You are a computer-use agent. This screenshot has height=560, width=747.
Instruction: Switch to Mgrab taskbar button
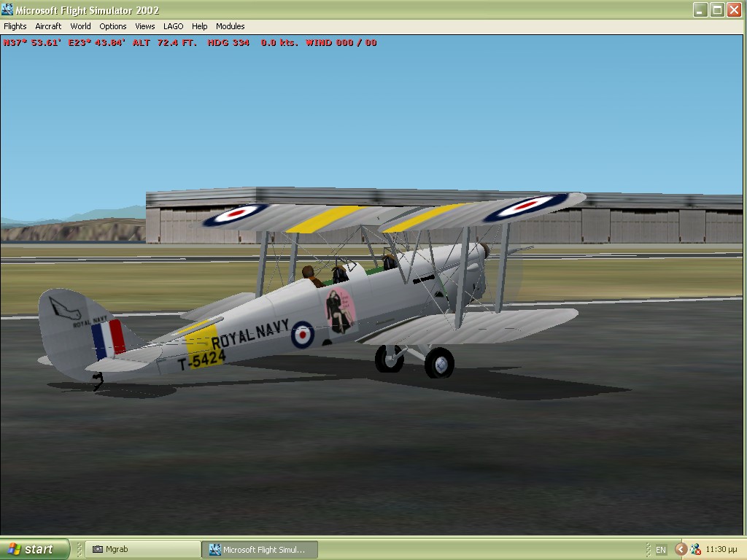(143, 549)
